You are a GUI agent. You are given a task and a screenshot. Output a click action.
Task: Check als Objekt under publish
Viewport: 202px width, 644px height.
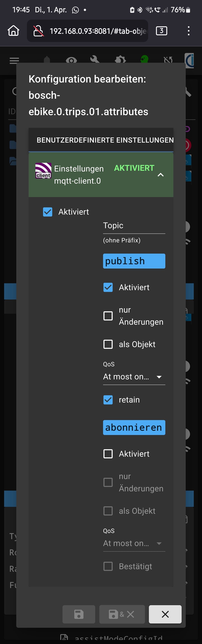pyautogui.click(x=108, y=344)
